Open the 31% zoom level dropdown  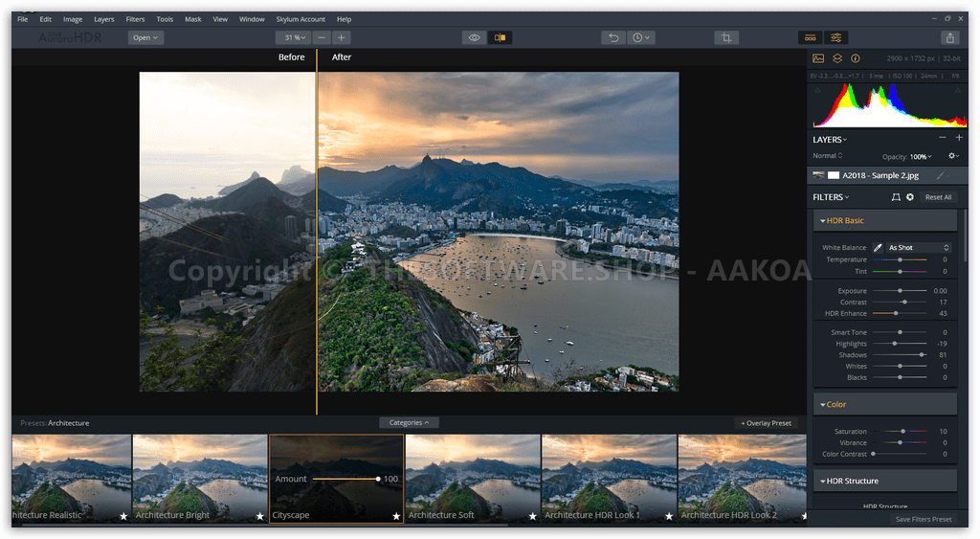[294, 37]
